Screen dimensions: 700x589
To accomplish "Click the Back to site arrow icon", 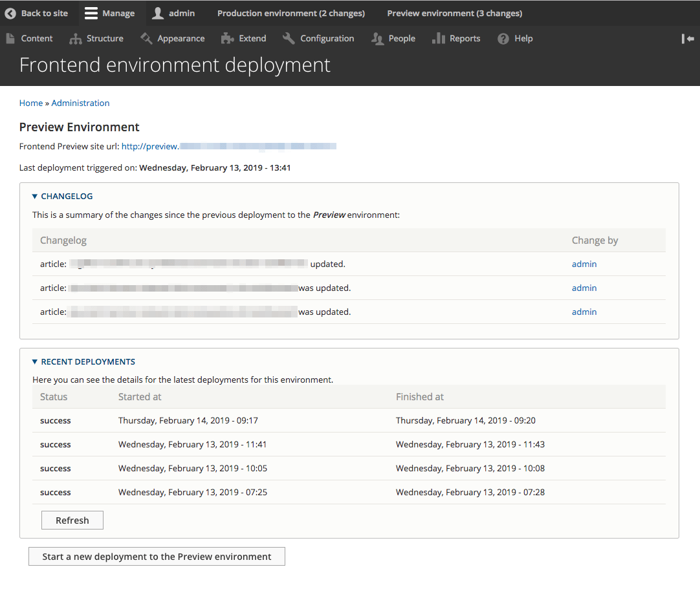I will (x=10, y=13).
